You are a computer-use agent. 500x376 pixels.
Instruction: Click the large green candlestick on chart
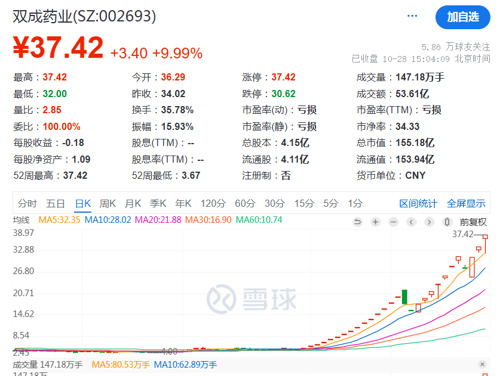405,297
